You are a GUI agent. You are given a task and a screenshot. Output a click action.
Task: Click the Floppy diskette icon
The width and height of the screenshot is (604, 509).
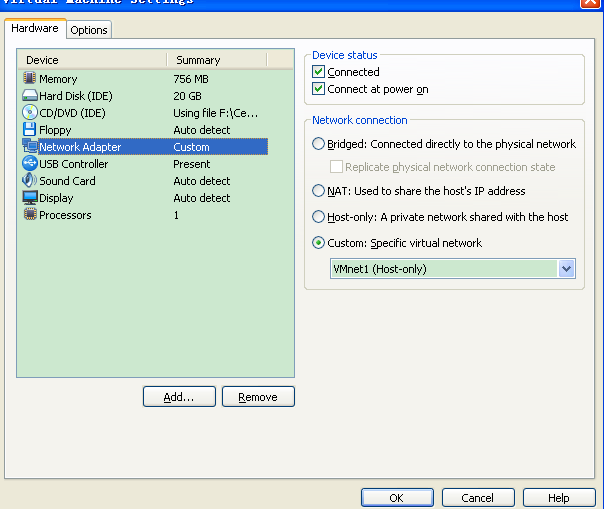tap(29, 129)
